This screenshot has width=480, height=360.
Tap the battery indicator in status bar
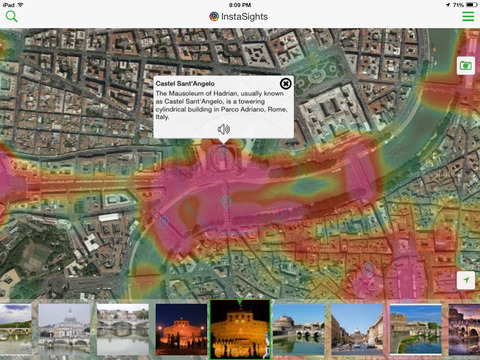(x=472, y=5)
